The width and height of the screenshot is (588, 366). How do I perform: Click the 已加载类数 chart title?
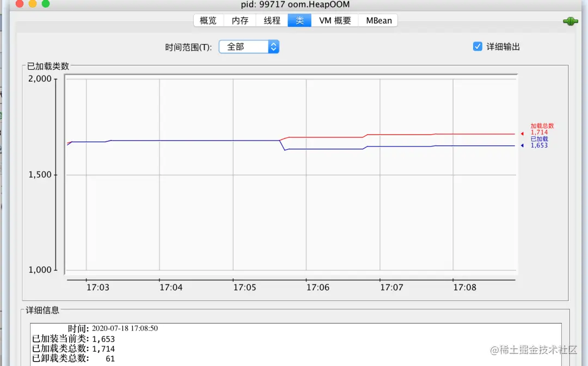point(48,66)
